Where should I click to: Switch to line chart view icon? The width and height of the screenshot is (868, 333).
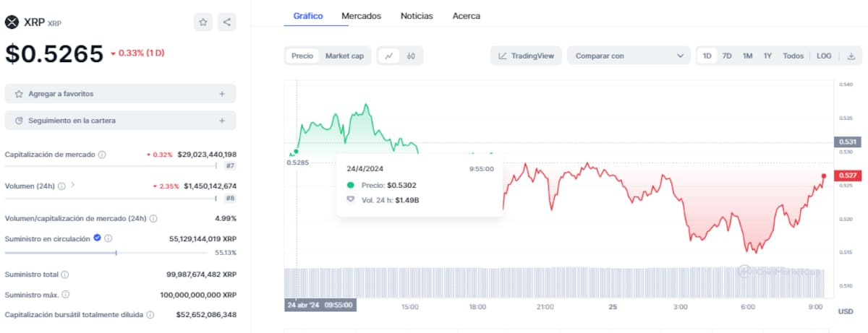pyautogui.click(x=389, y=56)
